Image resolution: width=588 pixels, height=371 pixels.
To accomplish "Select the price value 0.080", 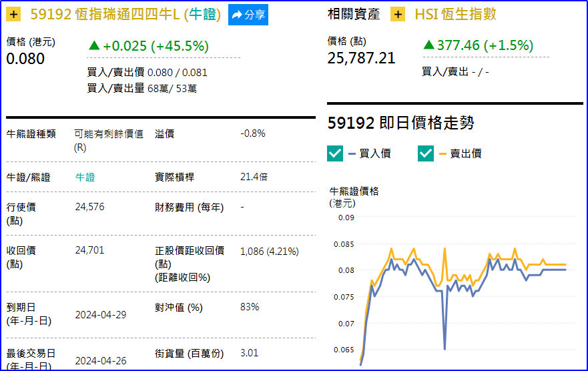I will (25, 59).
